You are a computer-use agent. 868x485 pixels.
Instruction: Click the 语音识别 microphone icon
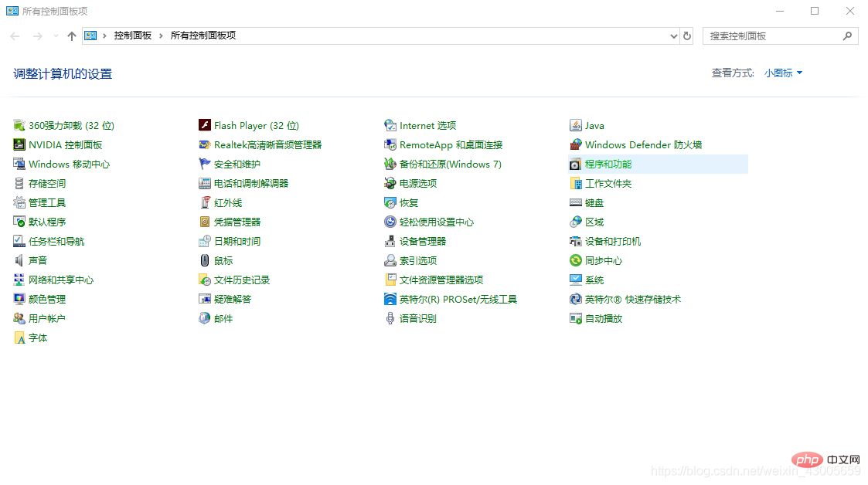pyautogui.click(x=390, y=318)
